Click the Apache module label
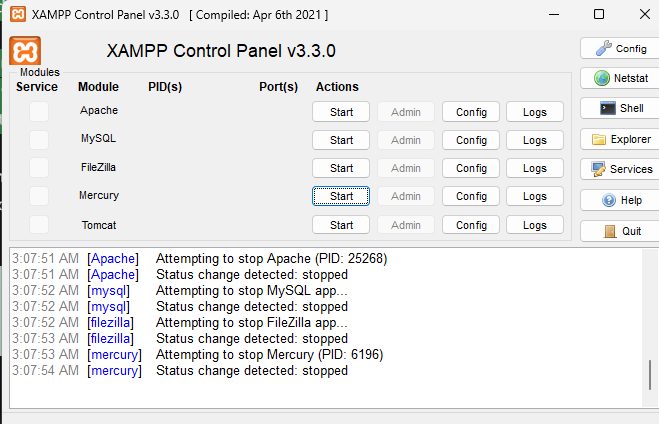 coord(99,110)
